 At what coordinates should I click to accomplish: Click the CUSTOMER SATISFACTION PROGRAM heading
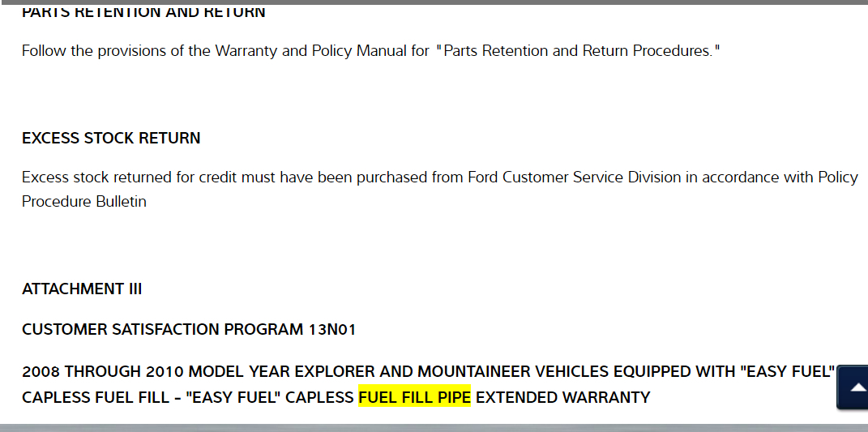(x=162, y=329)
